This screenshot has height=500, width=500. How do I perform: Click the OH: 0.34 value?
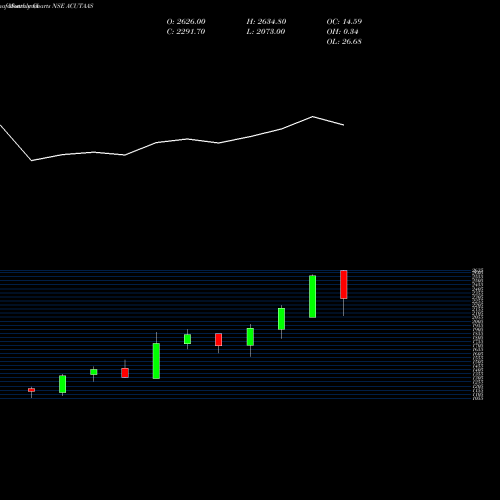[342, 32]
